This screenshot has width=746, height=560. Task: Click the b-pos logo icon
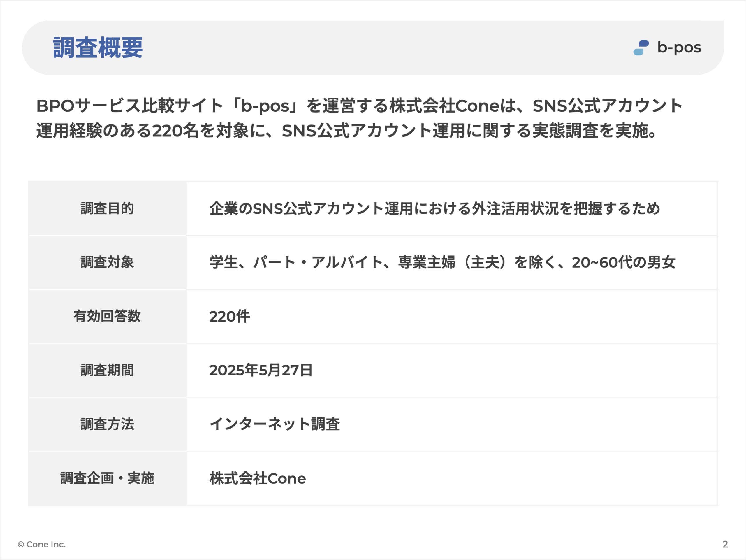(x=641, y=48)
